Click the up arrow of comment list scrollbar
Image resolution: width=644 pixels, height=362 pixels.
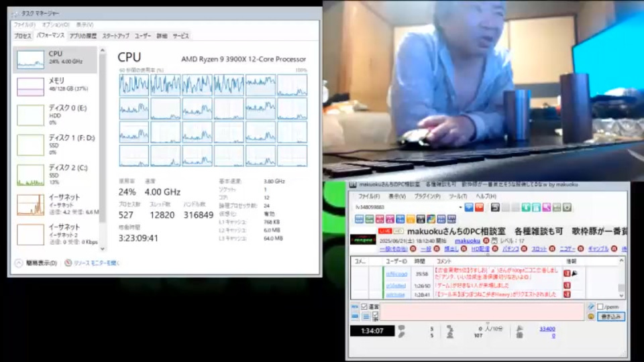pyautogui.click(x=621, y=261)
